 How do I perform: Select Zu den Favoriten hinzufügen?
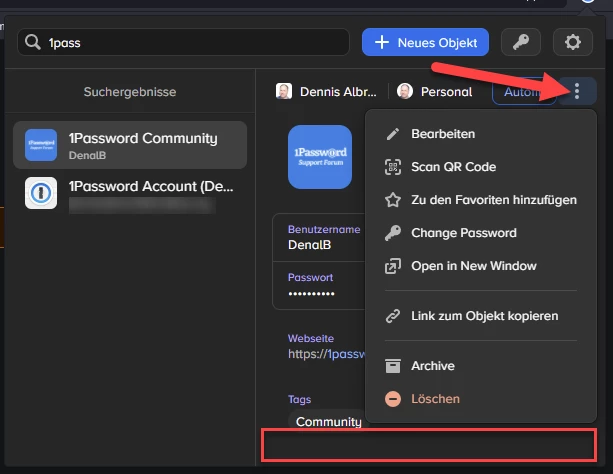[x=481, y=200]
